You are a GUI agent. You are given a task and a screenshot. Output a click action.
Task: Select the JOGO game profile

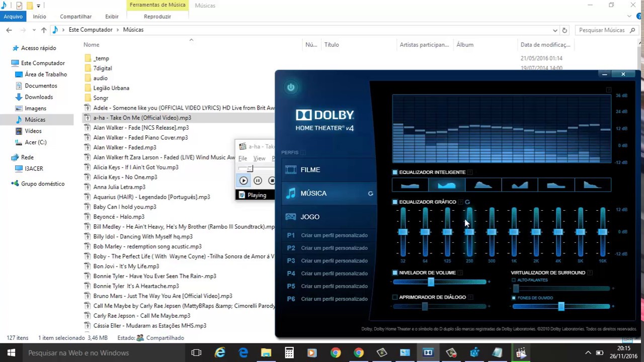328,217
